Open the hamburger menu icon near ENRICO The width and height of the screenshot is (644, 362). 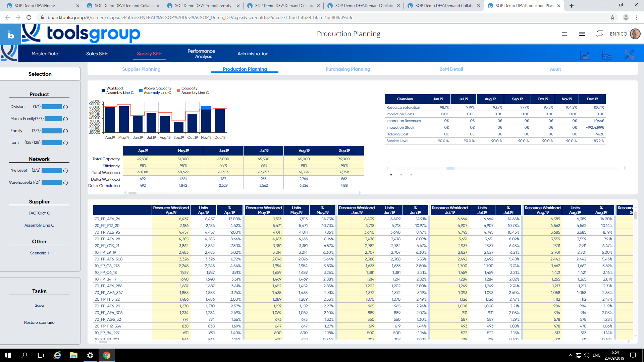coord(582,34)
